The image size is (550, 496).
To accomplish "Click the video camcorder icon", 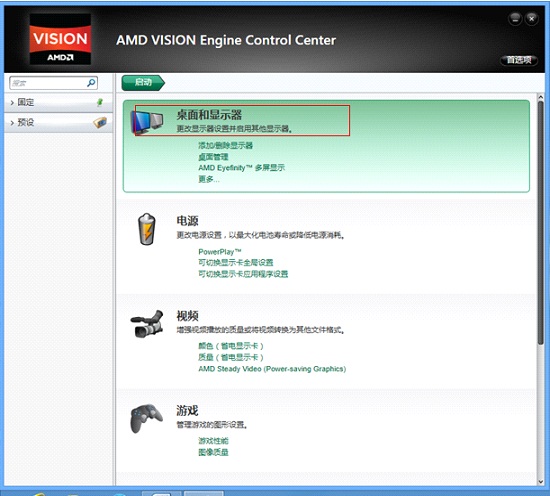I will tap(147, 324).
